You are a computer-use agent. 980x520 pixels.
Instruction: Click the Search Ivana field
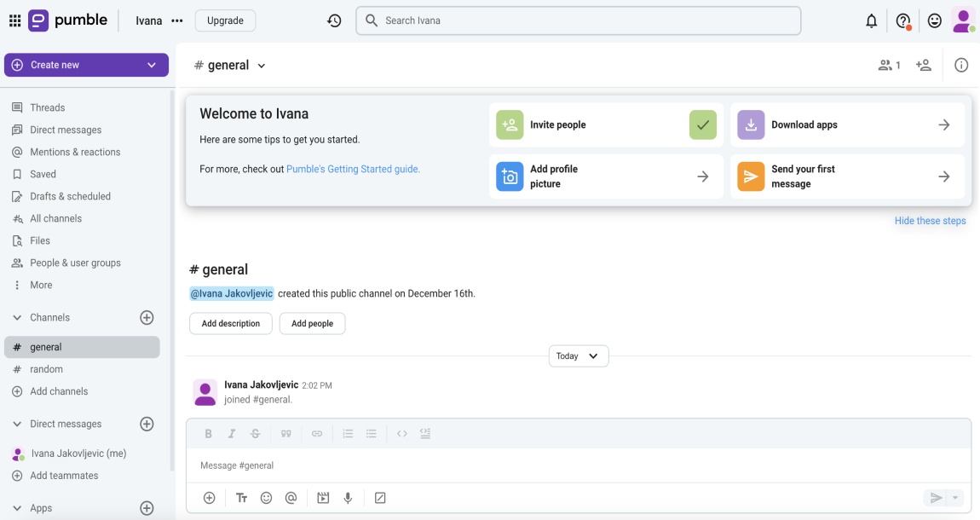pyautogui.click(x=579, y=20)
